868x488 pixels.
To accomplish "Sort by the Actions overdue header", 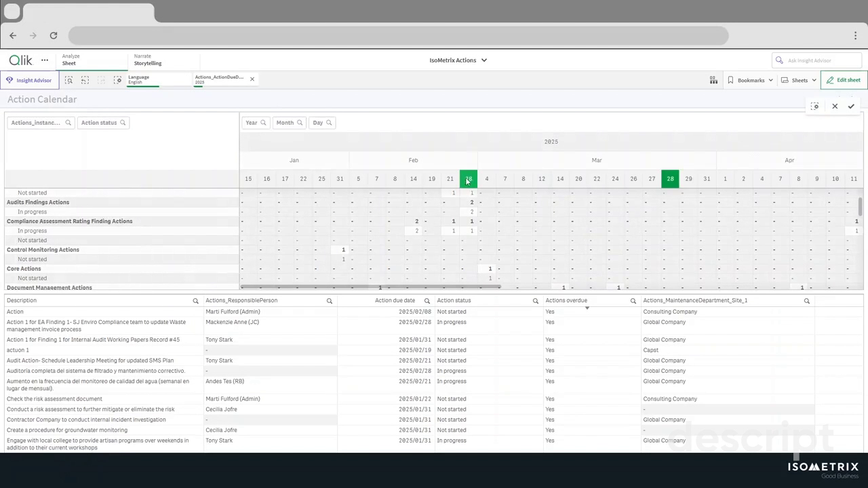I will 566,301.
